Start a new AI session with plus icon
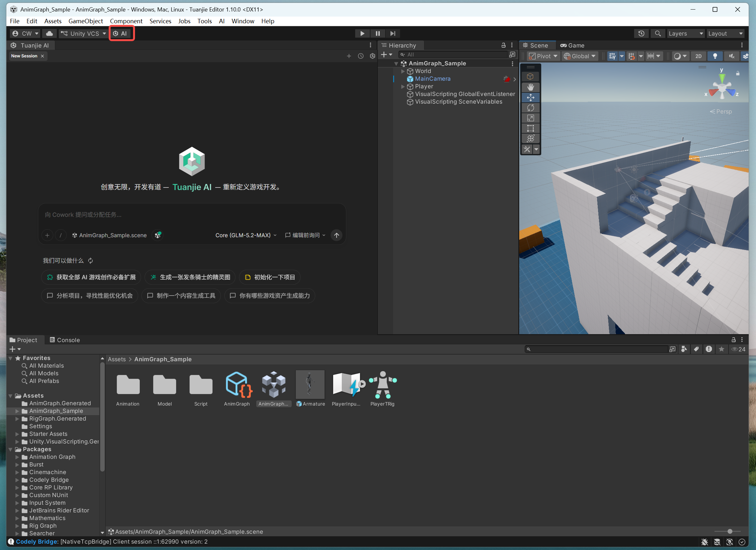The image size is (756, 550). (x=349, y=56)
